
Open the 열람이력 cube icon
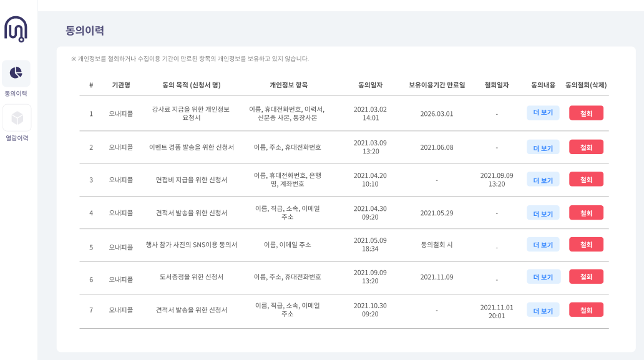pos(17,118)
